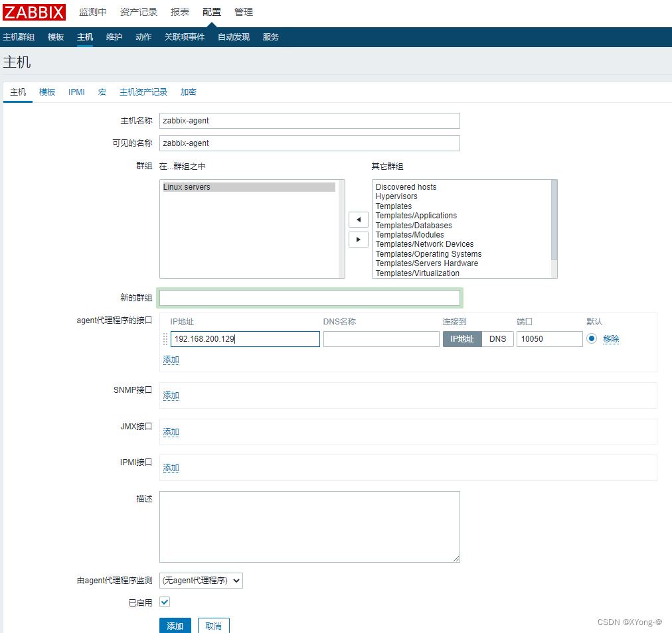Click 添加 in JMX接口 row
Screen dimensions: 672x633
(x=171, y=432)
